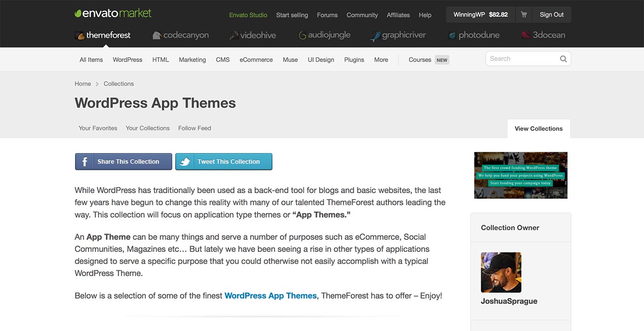
Task: Open the UI Design category
Action: click(321, 60)
